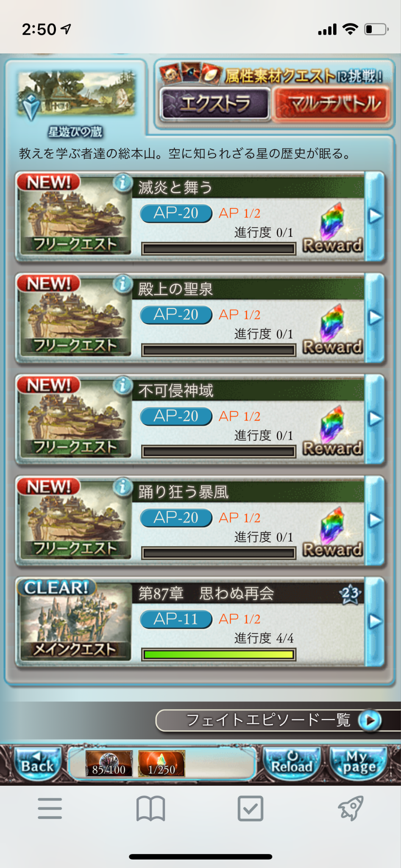
Task: Open the browser hamburger menu icon
Action: coord(50,808)
